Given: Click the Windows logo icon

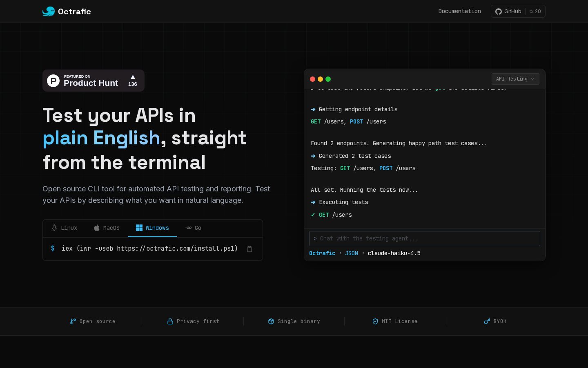Looking at the screenshot, I should 139,228.
